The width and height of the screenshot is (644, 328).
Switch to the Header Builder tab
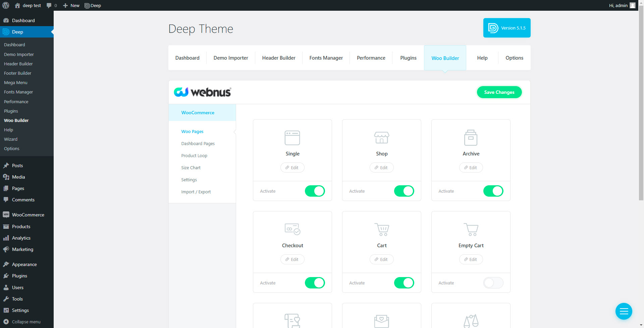279,58
